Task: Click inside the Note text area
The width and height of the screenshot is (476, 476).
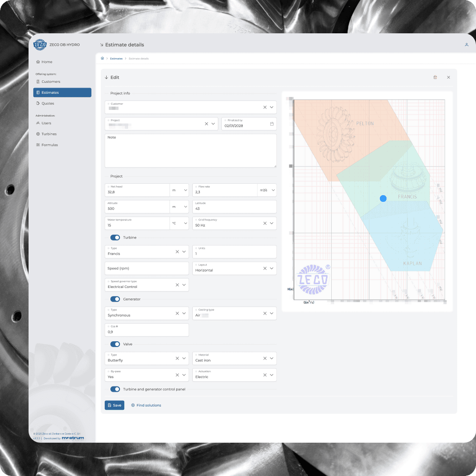Action: 190,150
